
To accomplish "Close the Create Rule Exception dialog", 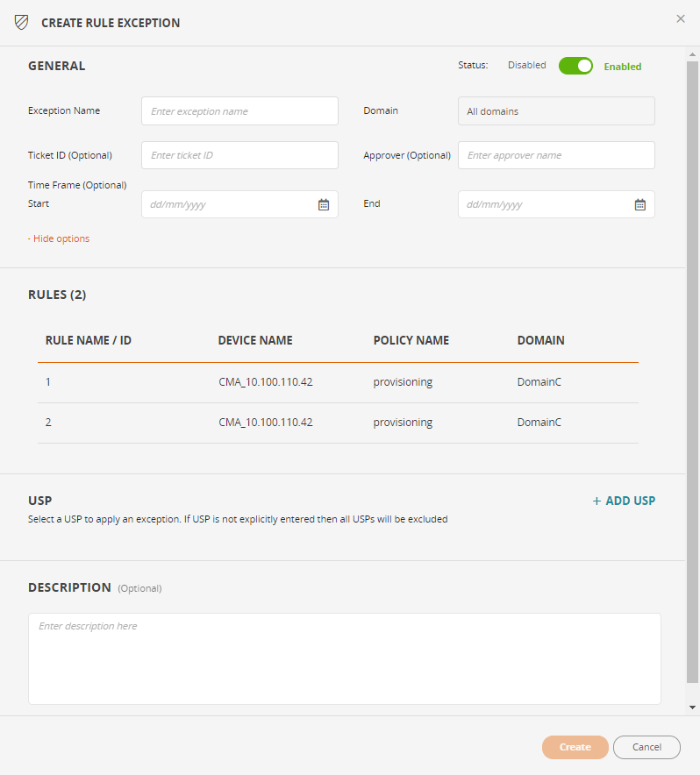I will (x=681, y=18).
